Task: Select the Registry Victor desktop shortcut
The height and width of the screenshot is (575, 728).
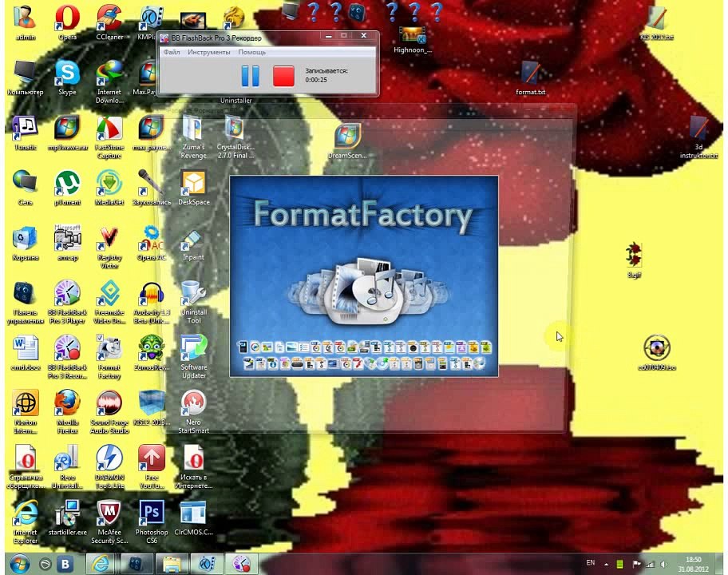Action: [x=109, y=248]
